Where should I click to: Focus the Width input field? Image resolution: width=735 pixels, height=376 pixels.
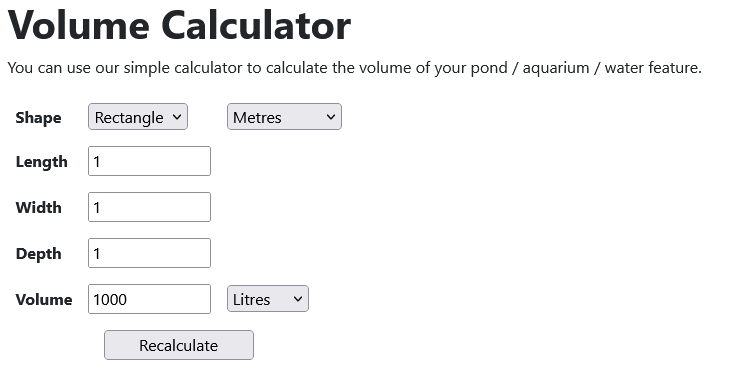(x=150, y=207)
